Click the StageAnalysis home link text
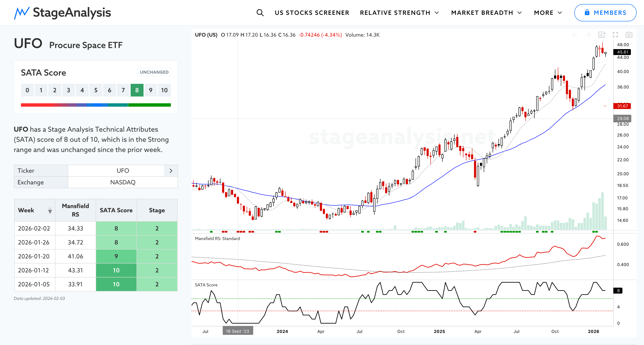 [72, 12]
